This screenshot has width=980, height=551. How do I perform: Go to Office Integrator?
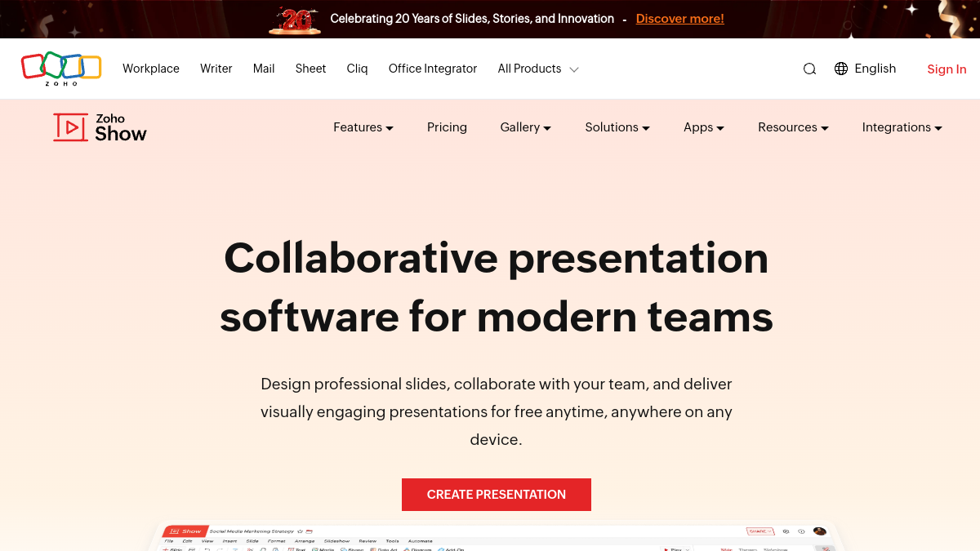coord(433,69)
